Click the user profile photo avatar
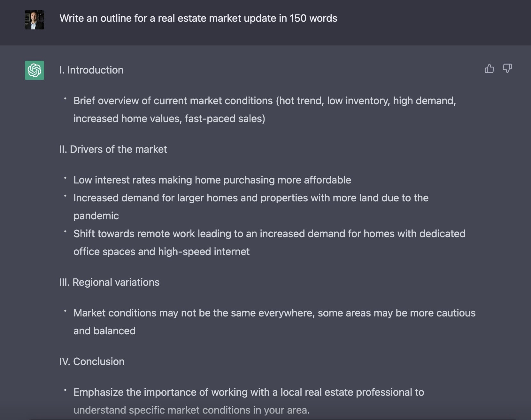Image resolution: width=531 pixels, height=420 pixels. [35, 20]
